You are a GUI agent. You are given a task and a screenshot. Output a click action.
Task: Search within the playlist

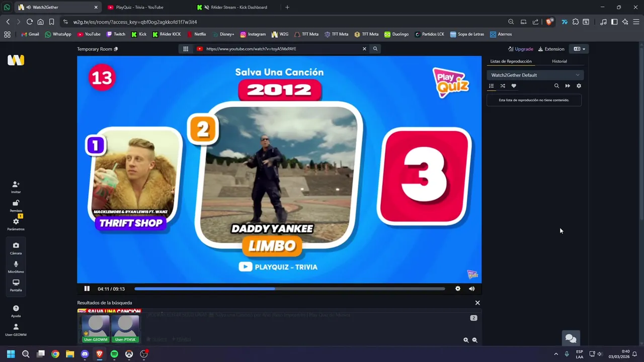click(x=556, y=86)
